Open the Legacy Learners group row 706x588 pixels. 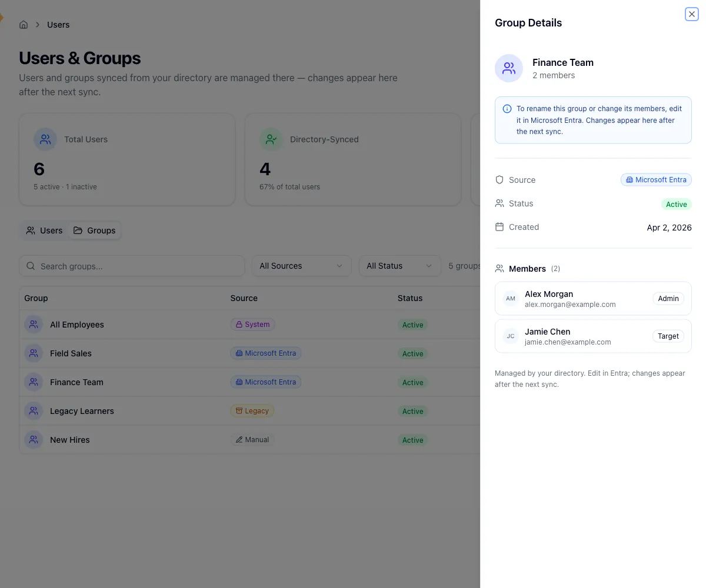coord(249,411)
